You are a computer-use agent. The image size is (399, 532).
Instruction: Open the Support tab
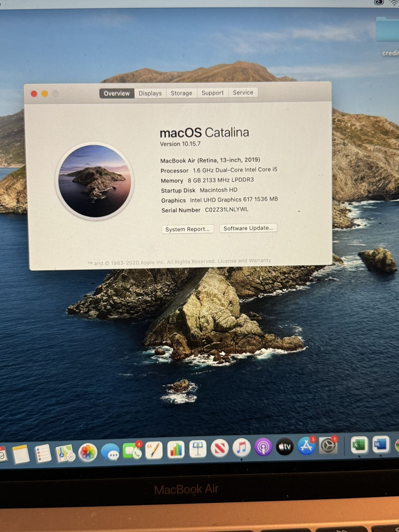click(x=213, y=93)
